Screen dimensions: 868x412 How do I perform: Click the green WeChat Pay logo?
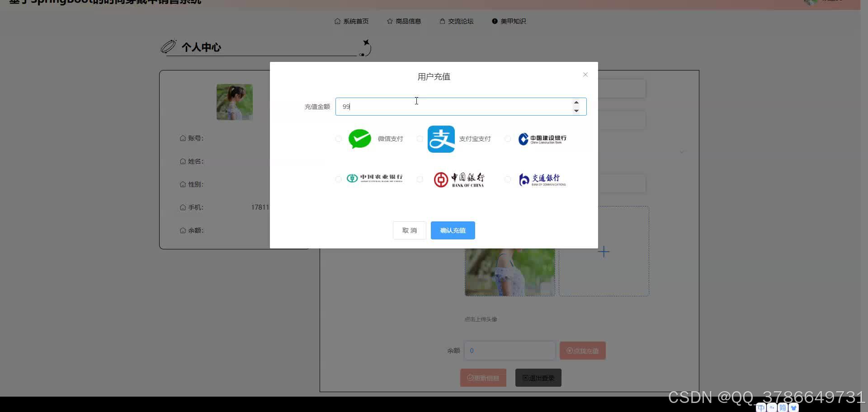[x=360, y=139]
